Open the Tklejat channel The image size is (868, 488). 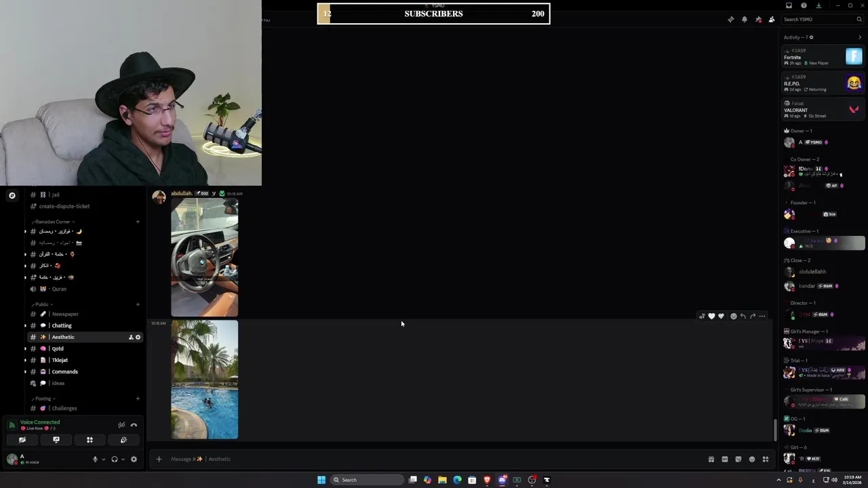(x=84, y=360)
